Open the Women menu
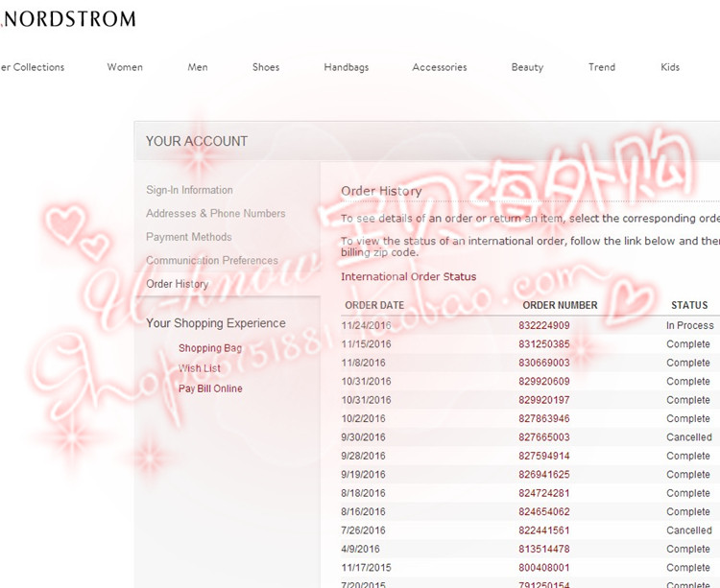 125,67
